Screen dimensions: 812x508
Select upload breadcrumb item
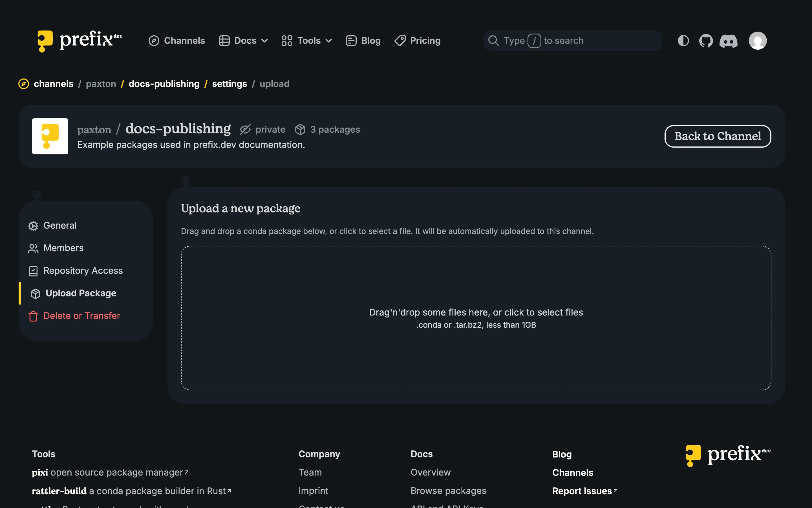[x=274, y=84]
